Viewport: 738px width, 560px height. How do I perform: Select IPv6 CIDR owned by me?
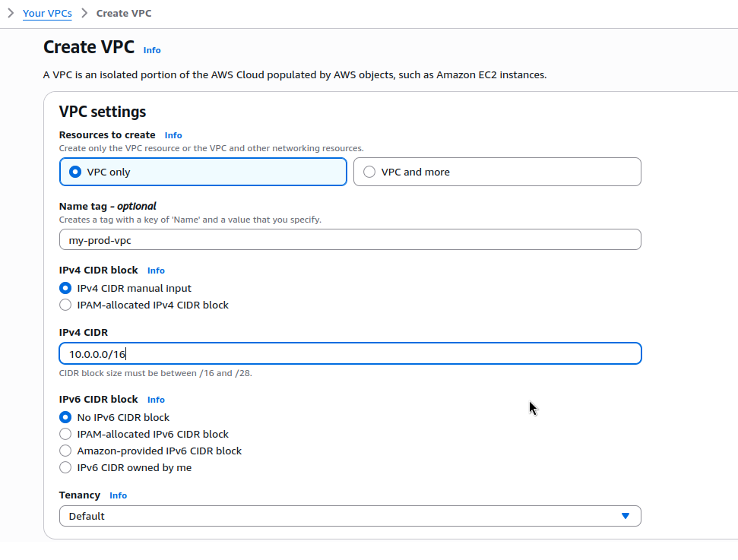[125, 468]
